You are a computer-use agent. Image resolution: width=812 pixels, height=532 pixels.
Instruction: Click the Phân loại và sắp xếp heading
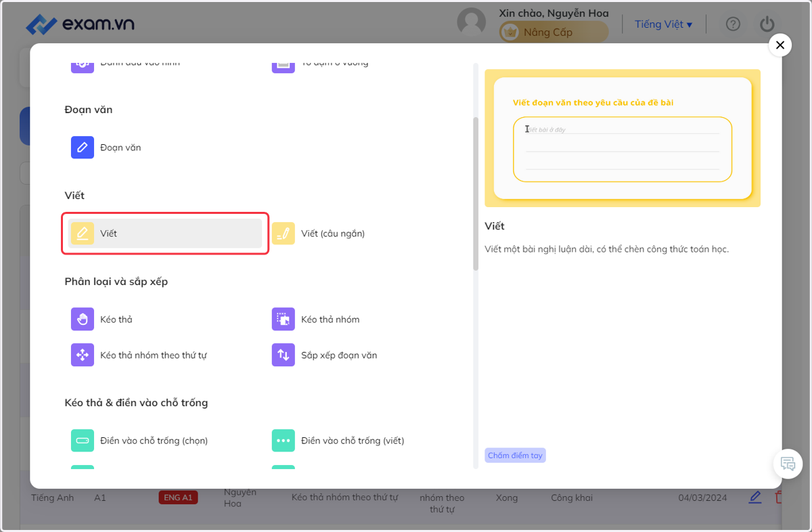click(x=116, y=282)
